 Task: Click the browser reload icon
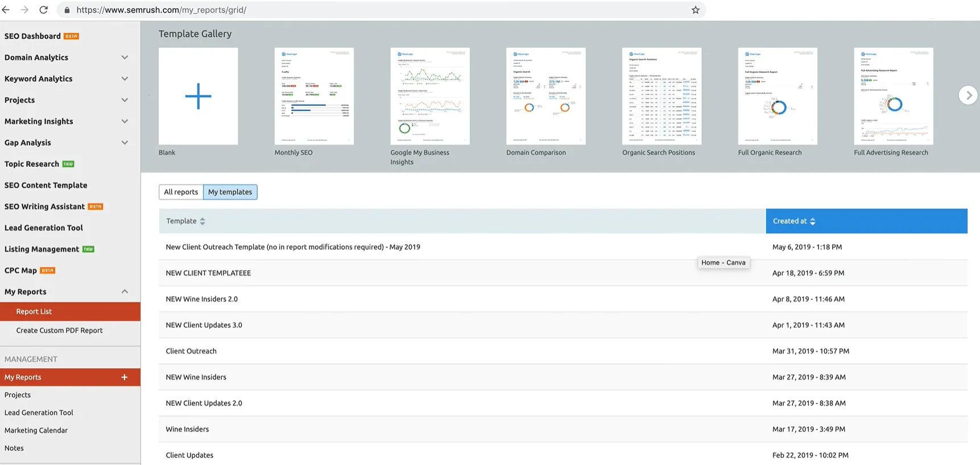43,10
